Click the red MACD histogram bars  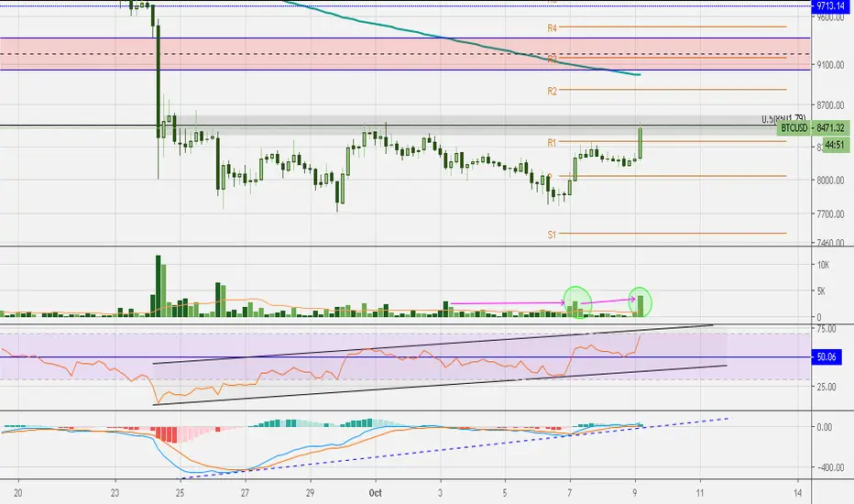pyautogui.click(x=167, y=434)
